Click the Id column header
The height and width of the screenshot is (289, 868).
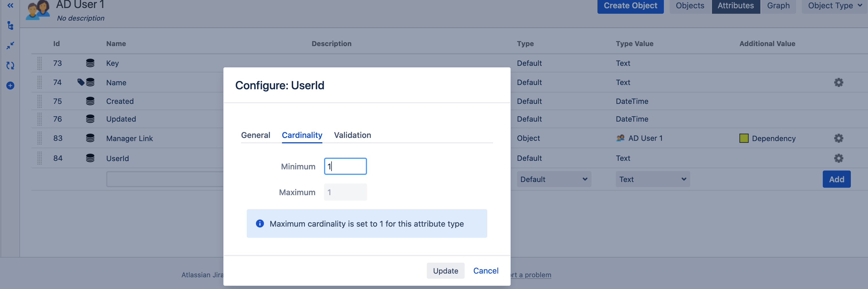point(56,43)
